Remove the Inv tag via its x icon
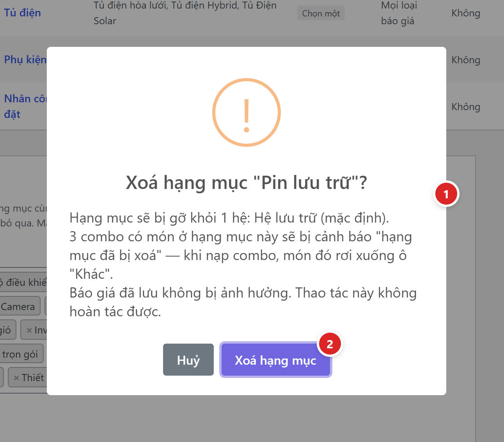This screenshot has height=442, width=504. coord(29,330)
